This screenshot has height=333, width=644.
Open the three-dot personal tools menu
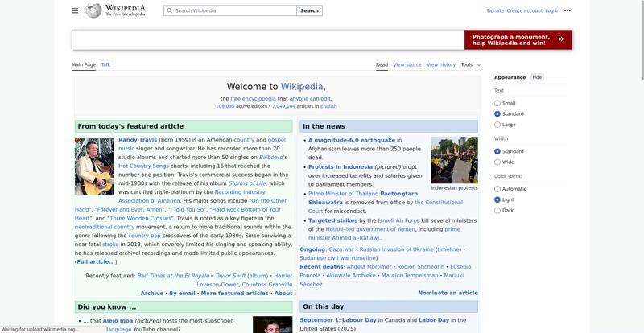pyautogui.click(x=568, y=10)
